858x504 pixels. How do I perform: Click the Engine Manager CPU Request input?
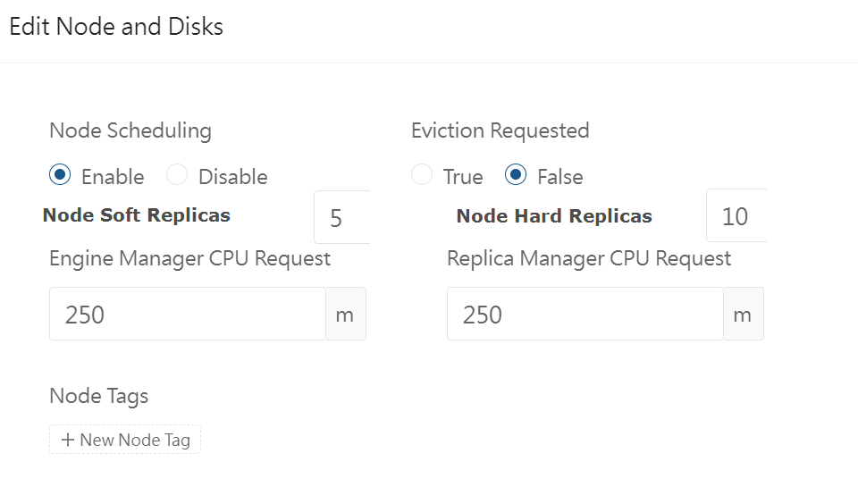(188, 314)
